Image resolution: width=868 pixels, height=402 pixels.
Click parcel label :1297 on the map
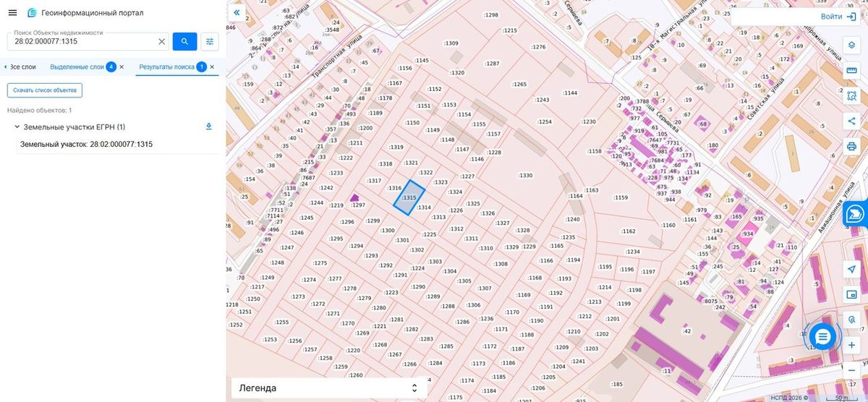[x=358, y=205]
